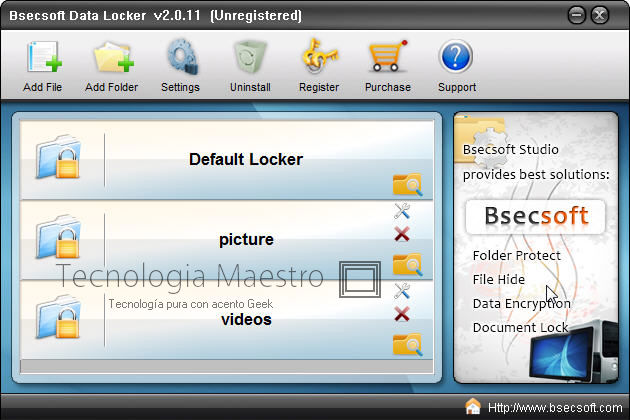
Task: Click the Uninstall trash icon
Action: coord(250,57)
